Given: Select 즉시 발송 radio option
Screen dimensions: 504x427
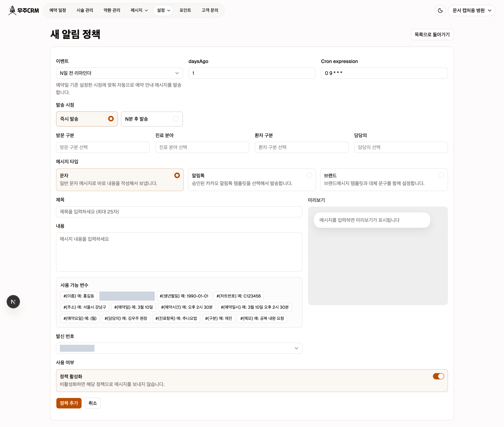Looking at the screenshot, I should [x=87, y=119].
